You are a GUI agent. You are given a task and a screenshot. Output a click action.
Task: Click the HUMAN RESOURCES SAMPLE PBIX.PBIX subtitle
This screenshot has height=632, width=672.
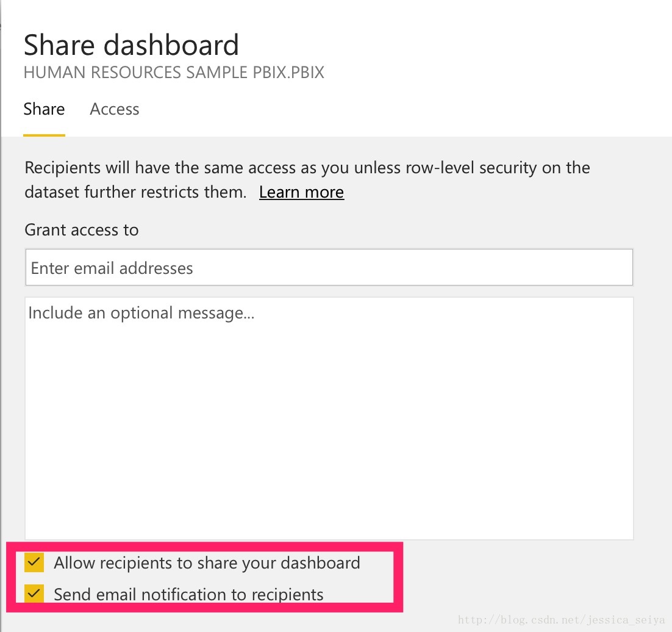pyautogui.click(x=174, y=73)
